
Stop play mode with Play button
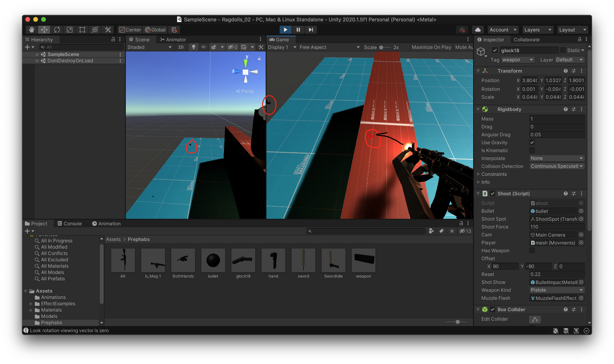[285, 30]
